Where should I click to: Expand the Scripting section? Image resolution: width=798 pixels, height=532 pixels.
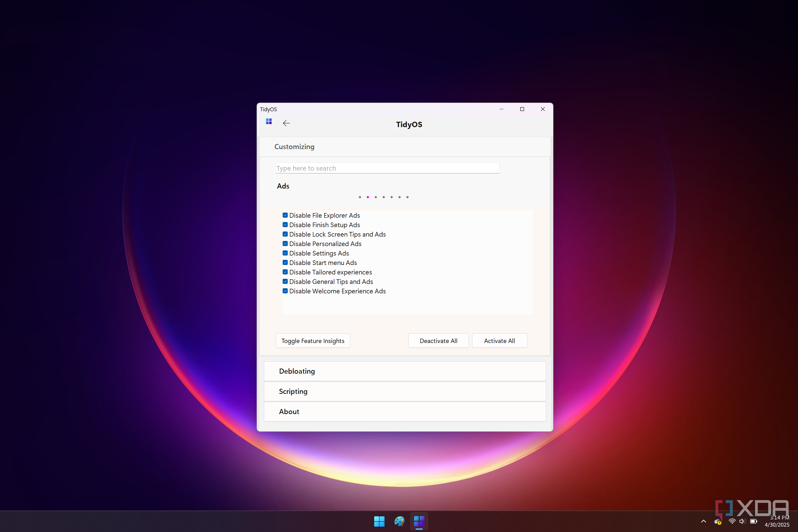tap(404, 391)
